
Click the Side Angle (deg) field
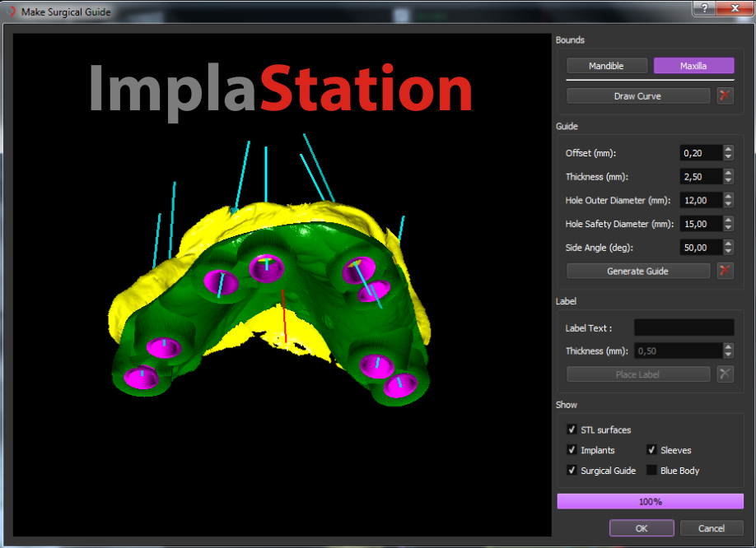point(701,248)
